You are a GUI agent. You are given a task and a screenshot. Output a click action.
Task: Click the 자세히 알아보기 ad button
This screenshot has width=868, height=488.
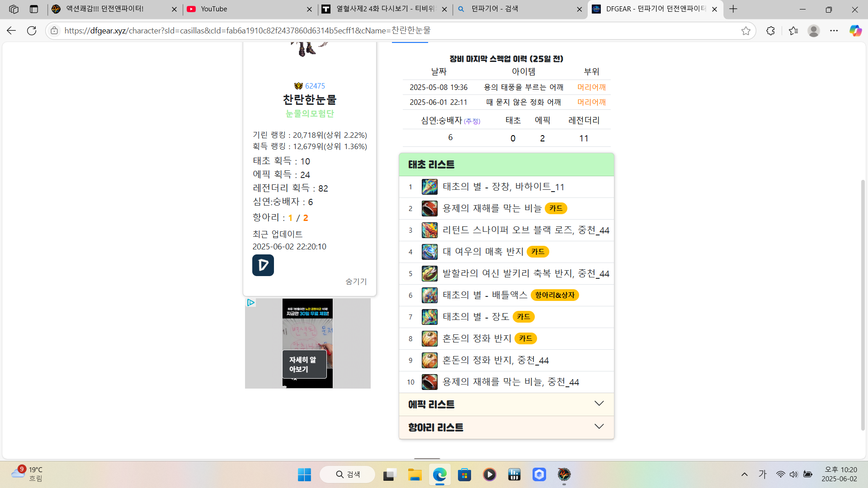tap(304, 364)
